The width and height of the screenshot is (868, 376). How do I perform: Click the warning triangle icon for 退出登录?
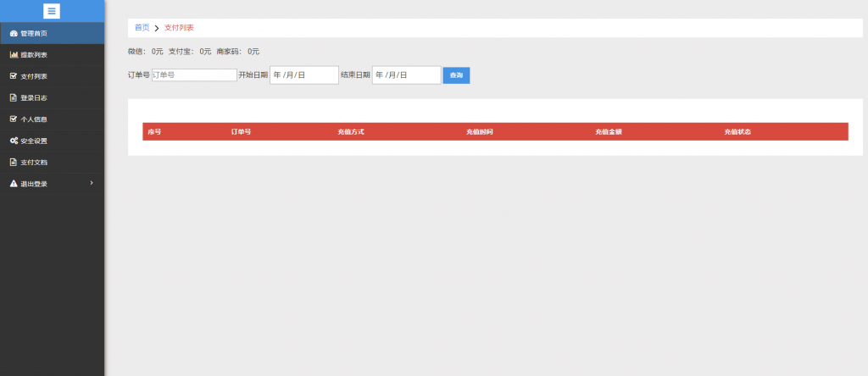(14, 183)
